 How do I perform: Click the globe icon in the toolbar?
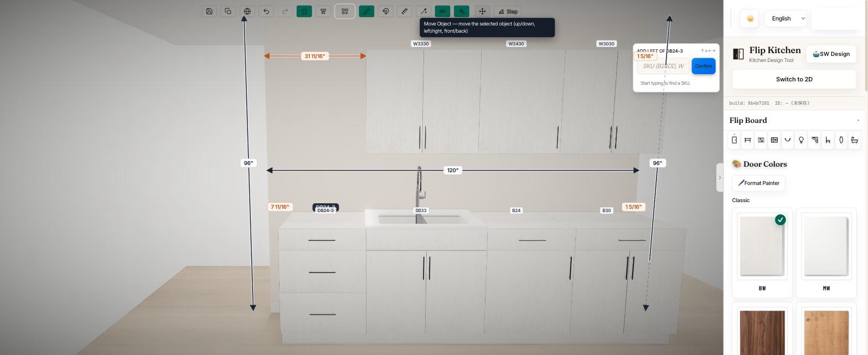pyautogui.click(x=247, y=11)
